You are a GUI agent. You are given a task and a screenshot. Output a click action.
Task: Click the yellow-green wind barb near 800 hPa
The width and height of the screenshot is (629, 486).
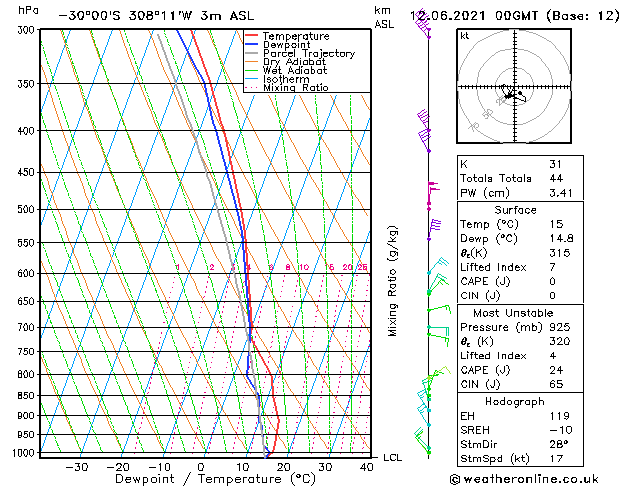(x=438, y=373)
